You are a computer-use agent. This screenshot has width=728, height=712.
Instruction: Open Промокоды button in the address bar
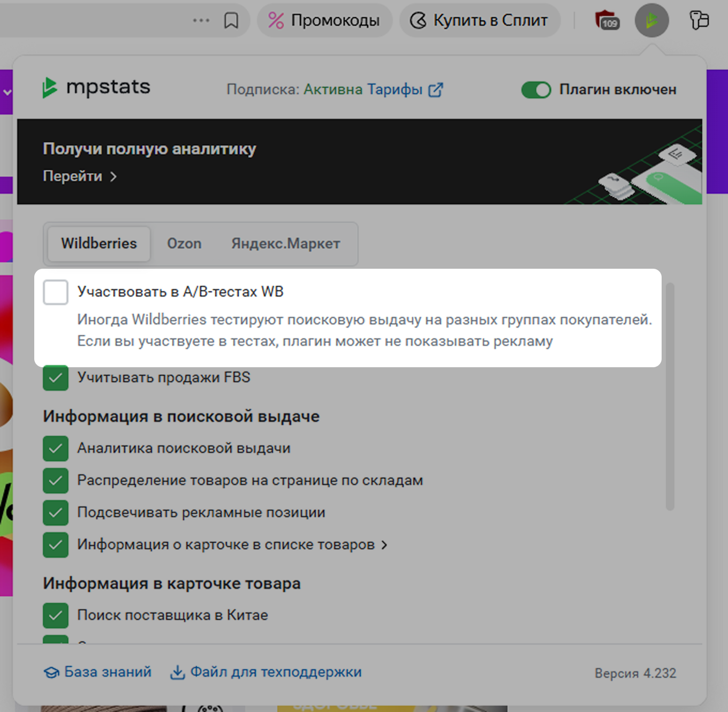point(324,21)
